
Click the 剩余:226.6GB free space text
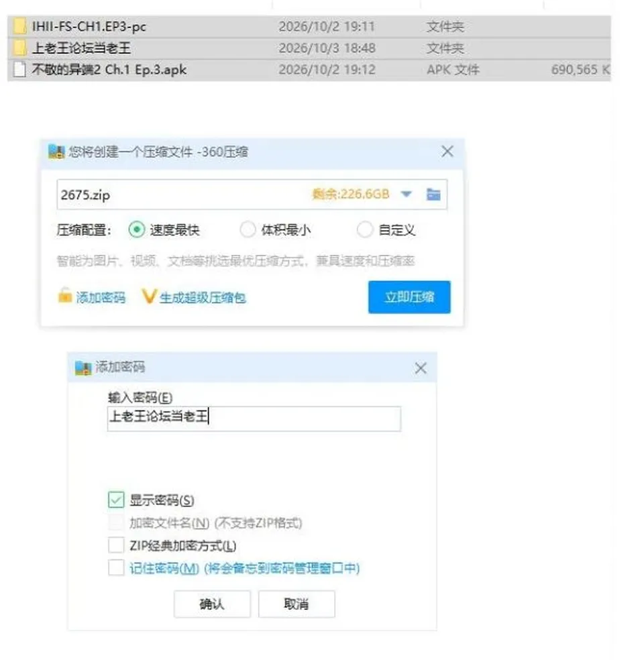[350, 194]
